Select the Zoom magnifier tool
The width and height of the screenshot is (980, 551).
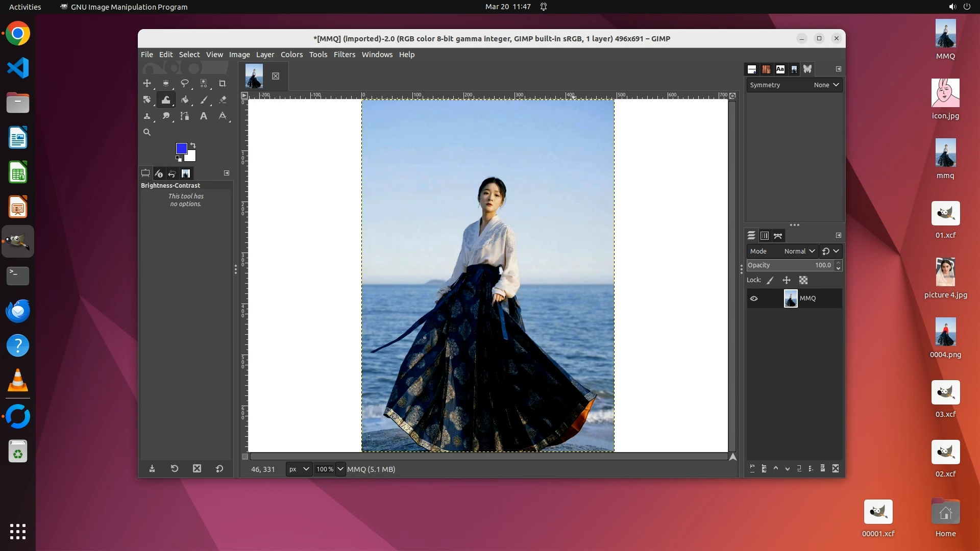(147, 132)
